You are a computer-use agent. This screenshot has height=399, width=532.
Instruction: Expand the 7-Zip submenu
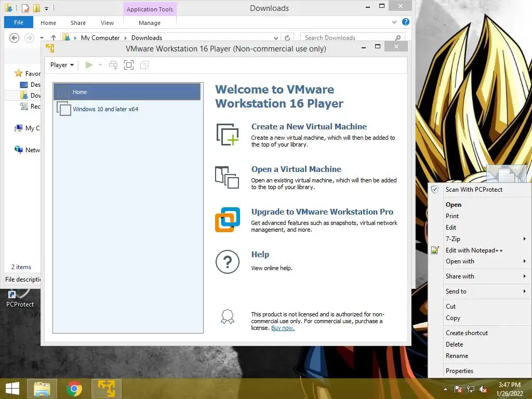coord(480,239)
